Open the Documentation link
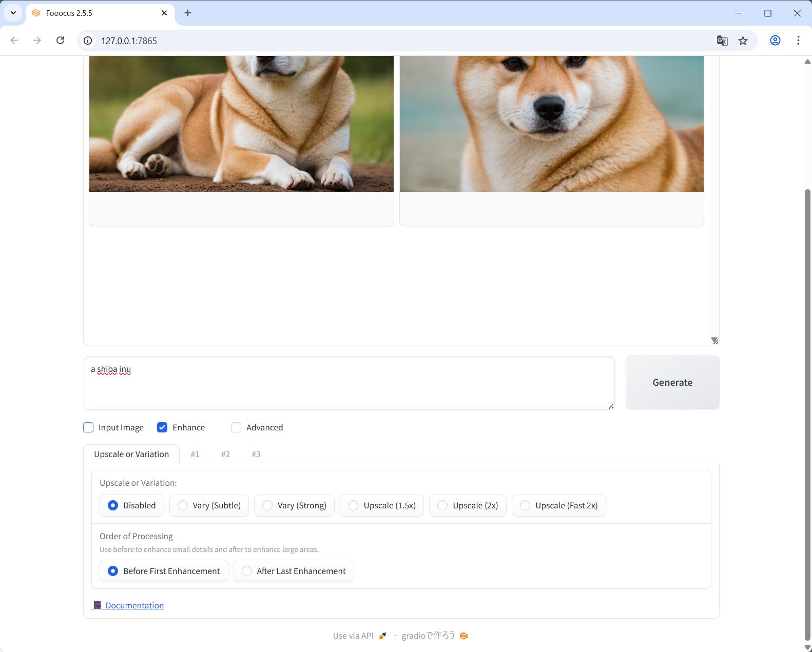Screen dimensions: 812x652 (134, 605)
